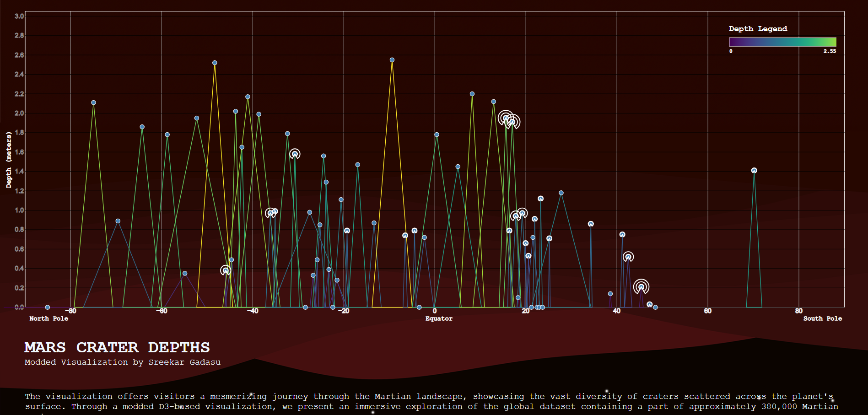
Task: Click the highest crater point at depth 2.55
Action: [x=392, y=60]
